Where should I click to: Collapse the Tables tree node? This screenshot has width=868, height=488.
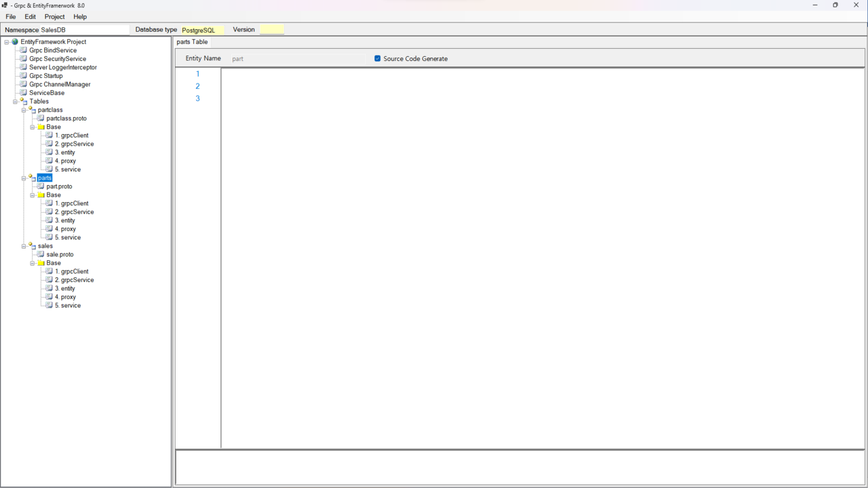pyautogui.click(x=16, y=102)
